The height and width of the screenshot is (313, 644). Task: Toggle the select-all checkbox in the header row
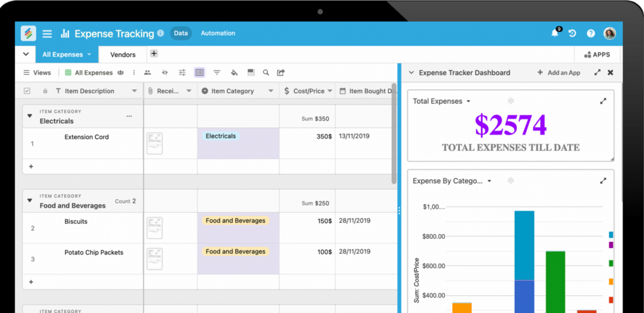[27, 91]
